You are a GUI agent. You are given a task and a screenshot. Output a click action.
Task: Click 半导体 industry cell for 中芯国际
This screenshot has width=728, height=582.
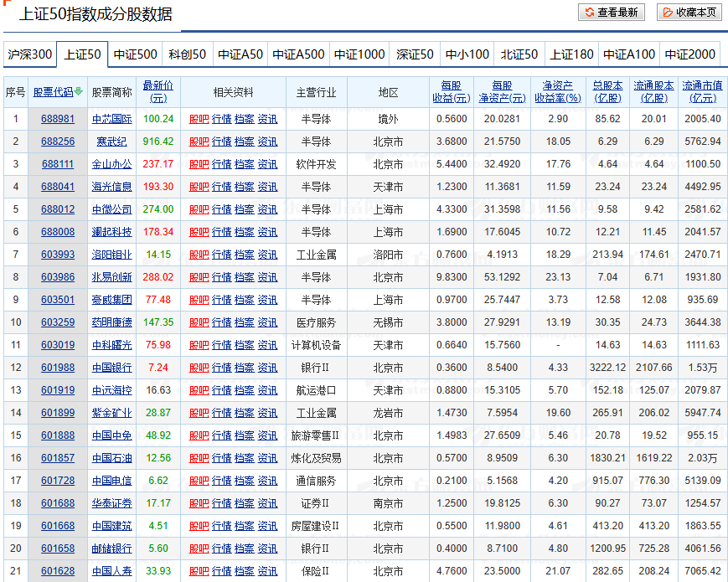[316, 119]
